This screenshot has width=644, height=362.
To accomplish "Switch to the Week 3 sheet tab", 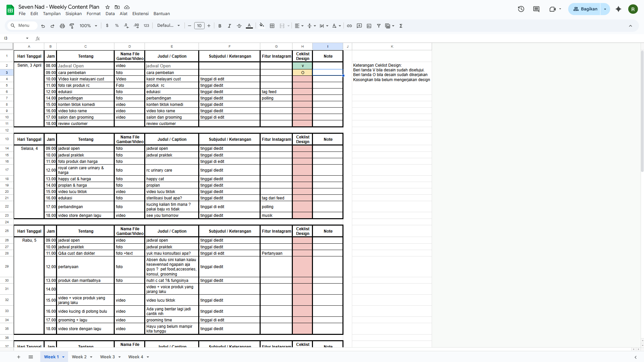I will click(107, 357).
